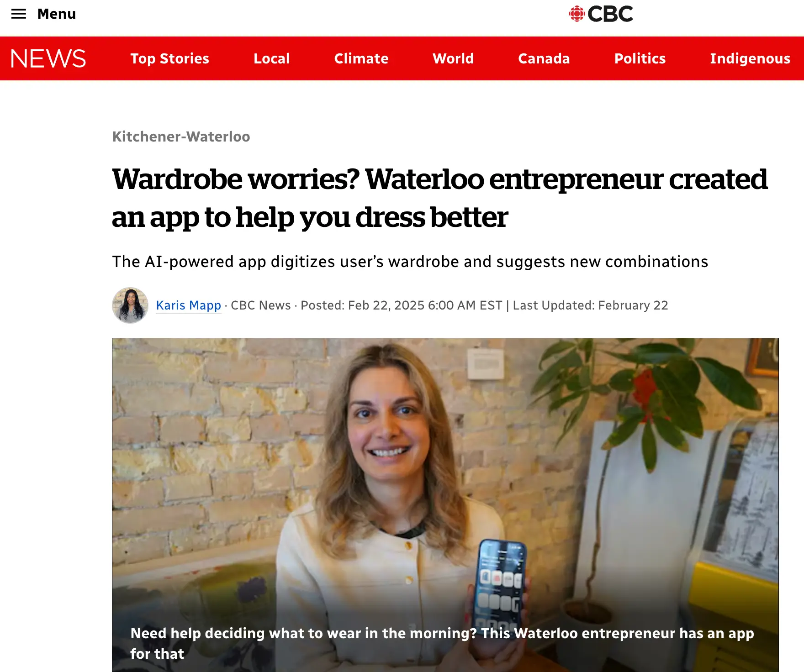804x672 pixels.
Task: Click the Menu label text
Action: click(57, 14)
